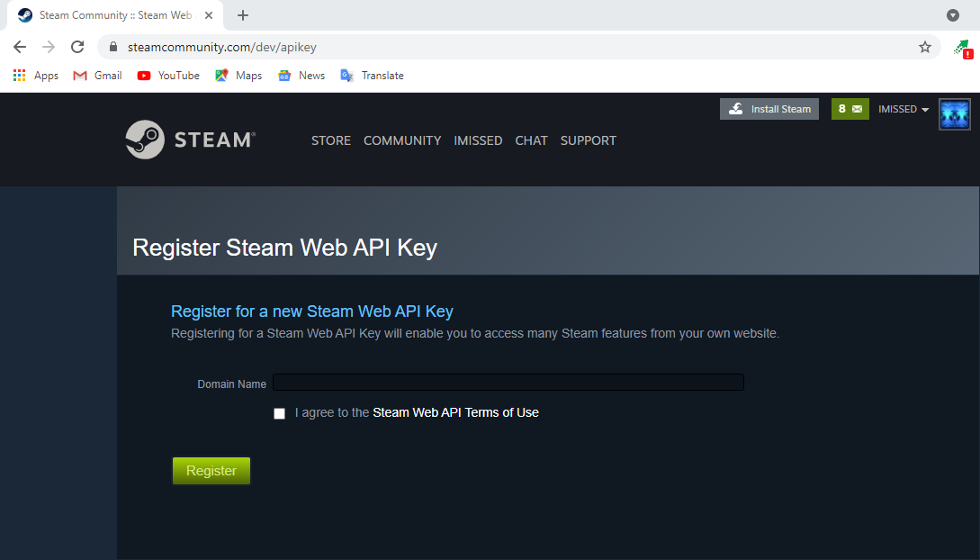
Task: Click the green Register button
Action: pyautogui.click(x=211, y=471)
